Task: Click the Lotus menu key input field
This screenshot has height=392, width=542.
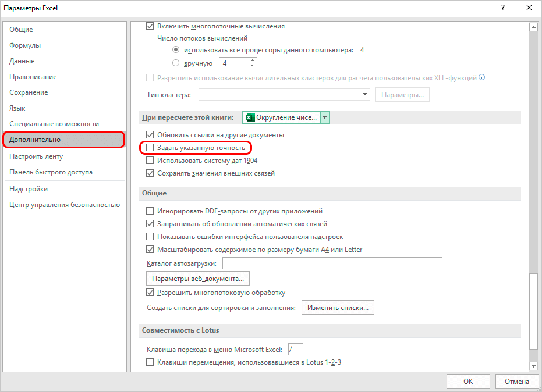Action: pyautogui.click(x=296, y=349)
